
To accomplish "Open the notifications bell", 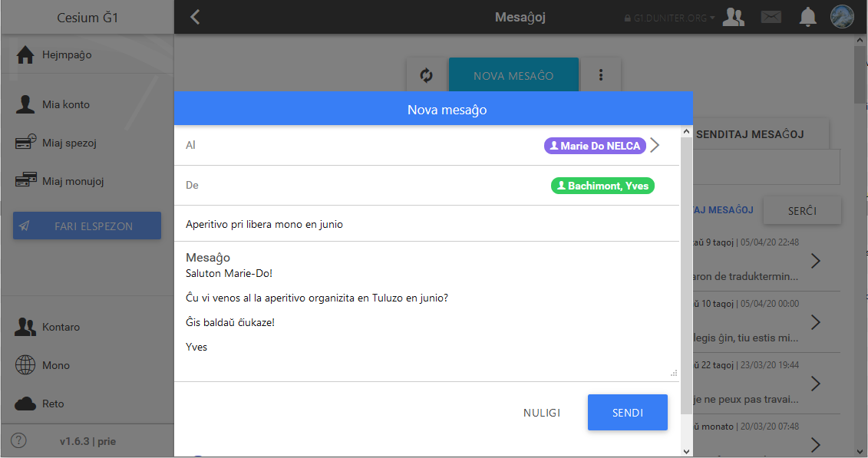I will click(807, 17).
